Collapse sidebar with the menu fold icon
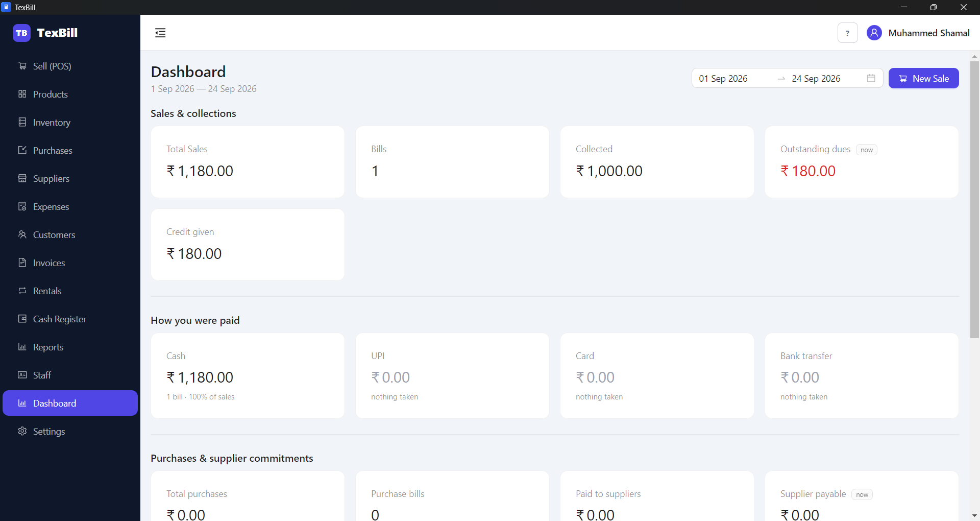Screen dimensions: 980x521 click(x=160, y=33)
